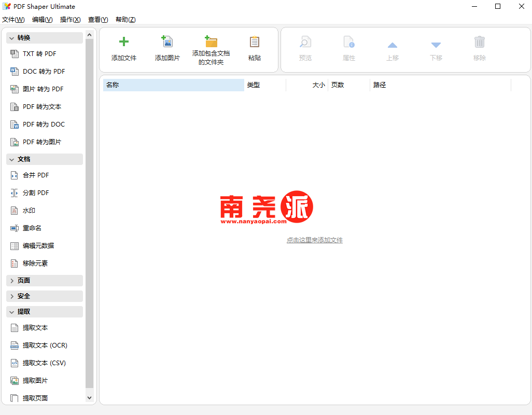Collapse the 文档 section

pos(45,159)
